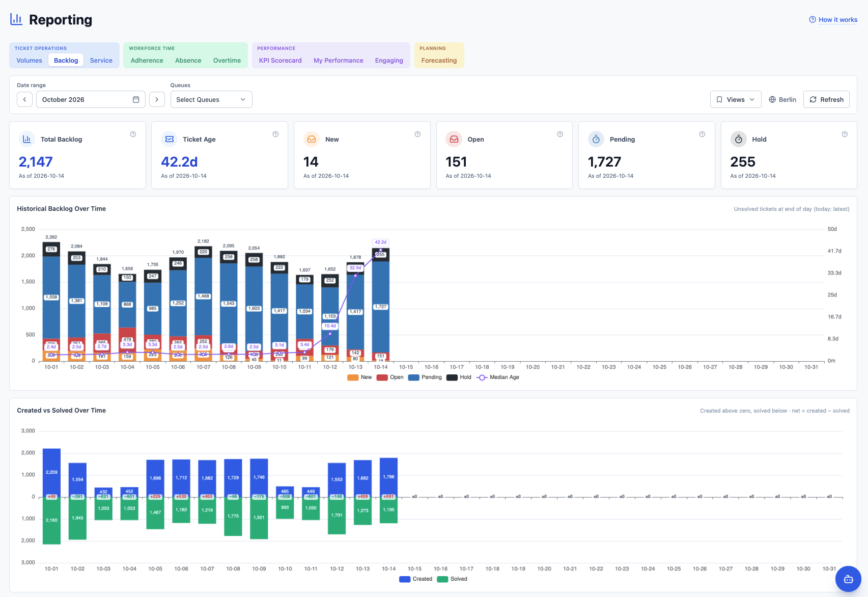Toggle the Created series in legend
This screenshot has width=868, height=597.
click(x=416, y=579)
